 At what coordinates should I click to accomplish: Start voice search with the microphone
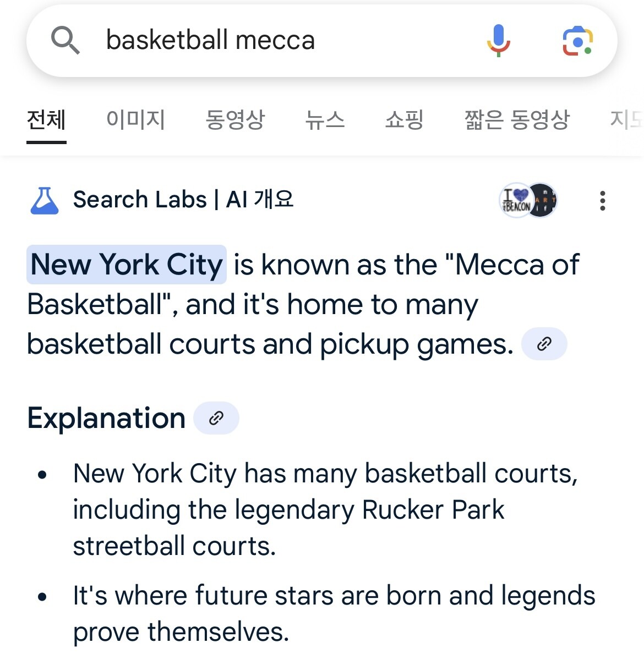[x=498, y=41]
